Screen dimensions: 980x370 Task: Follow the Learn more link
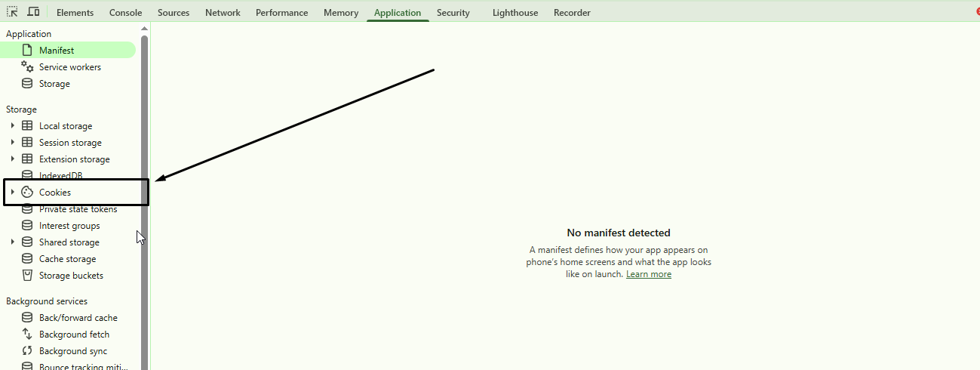pos(648,274)
